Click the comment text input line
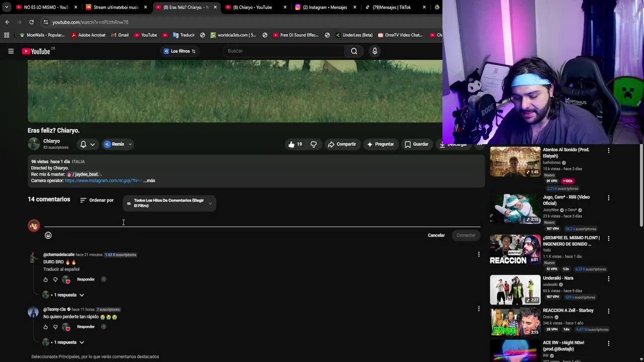The height and width of the screenshot is (362, 644). (x=262, y=223)
